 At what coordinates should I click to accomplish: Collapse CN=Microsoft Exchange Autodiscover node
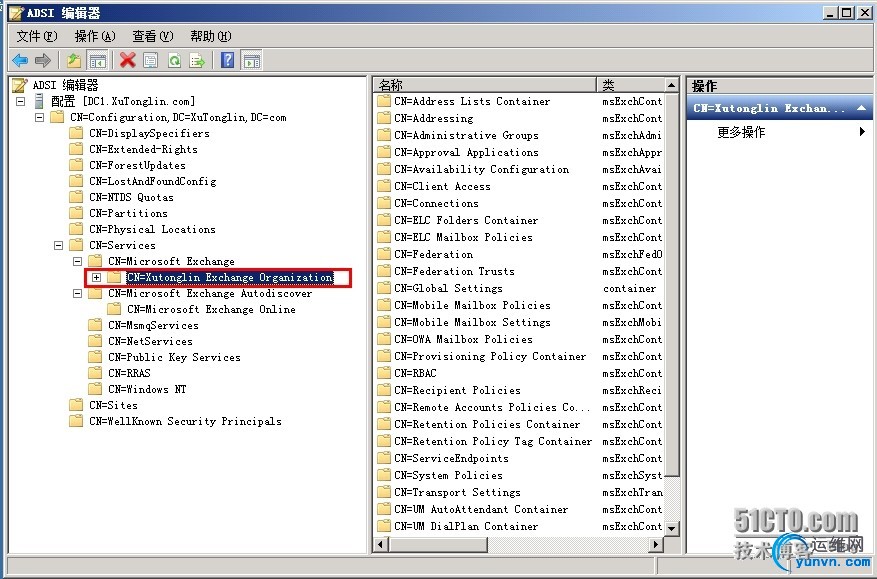pos(77,293)
